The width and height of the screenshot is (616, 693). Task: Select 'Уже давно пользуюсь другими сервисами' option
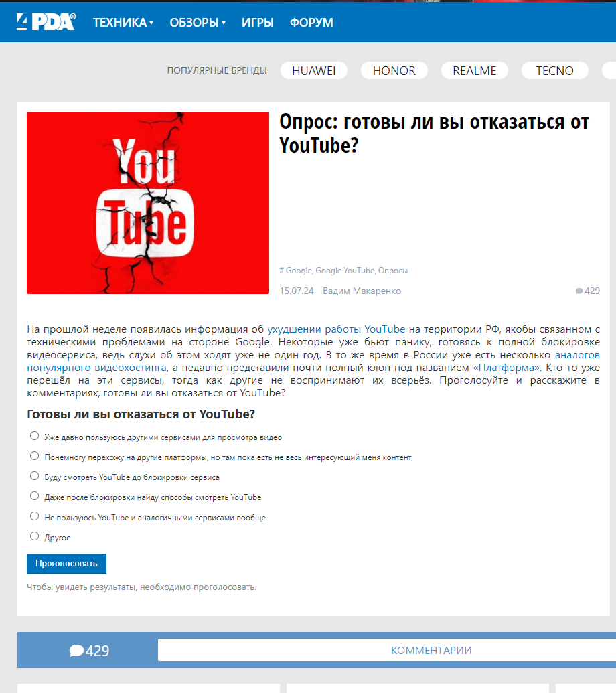click(x=34, y=436)
